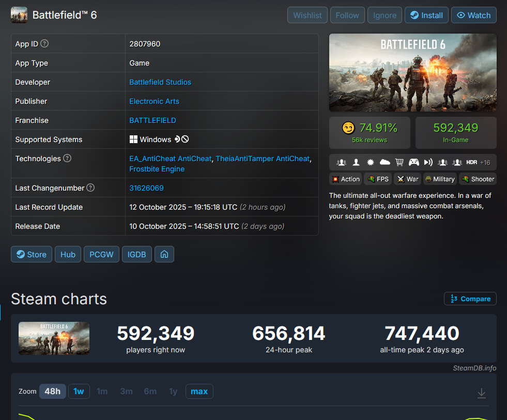The image size is (507, 420).
Task: Open the large Battlefield 6 header image
Action: pyautogui.click(x=412, y=72)
